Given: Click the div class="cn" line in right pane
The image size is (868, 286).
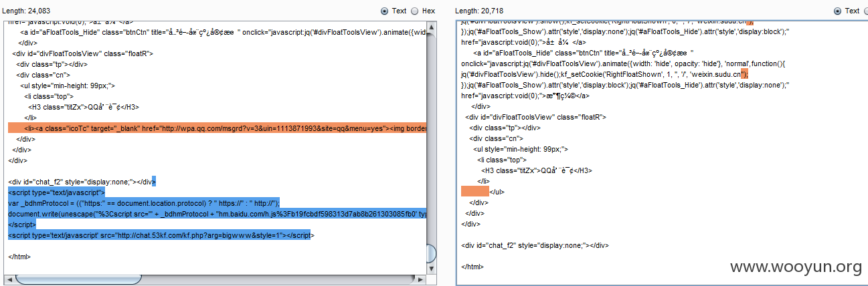Looking at the screenshot, I should tap(495, 138).
